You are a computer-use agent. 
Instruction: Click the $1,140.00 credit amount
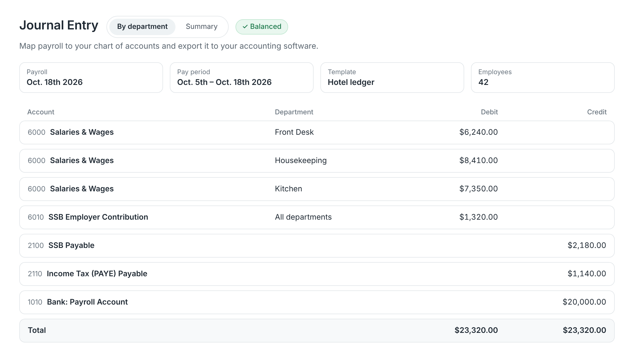(587, 274)
